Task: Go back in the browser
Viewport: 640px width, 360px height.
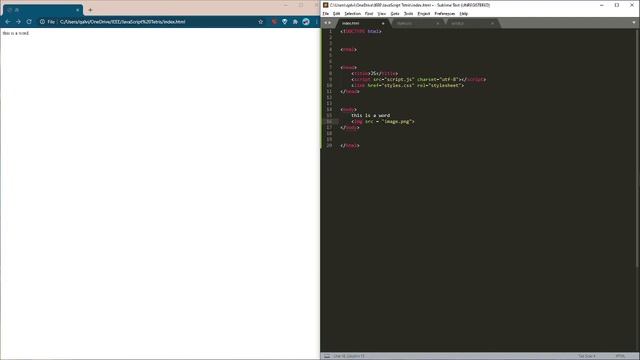Action: [x=8, y=22]
